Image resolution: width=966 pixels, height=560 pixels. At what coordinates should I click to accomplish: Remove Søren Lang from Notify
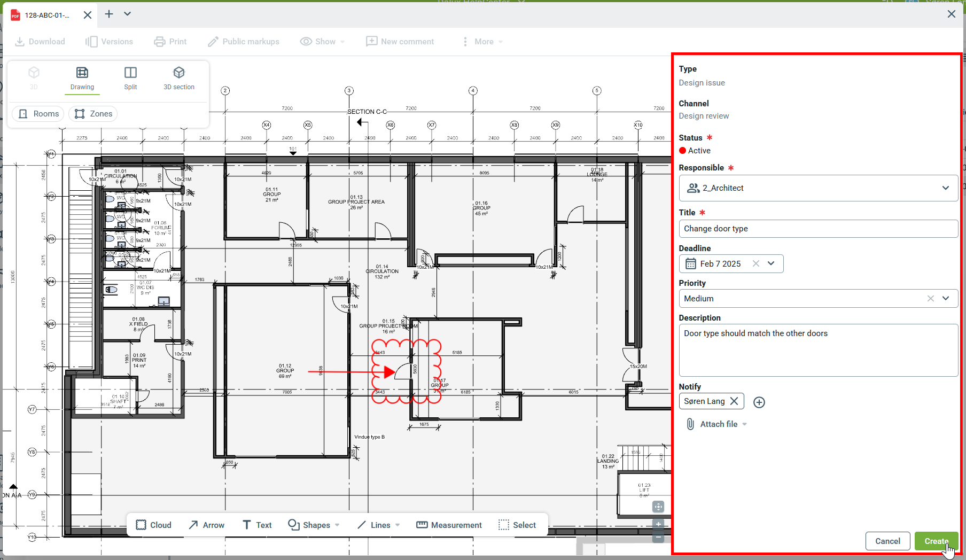734,401
